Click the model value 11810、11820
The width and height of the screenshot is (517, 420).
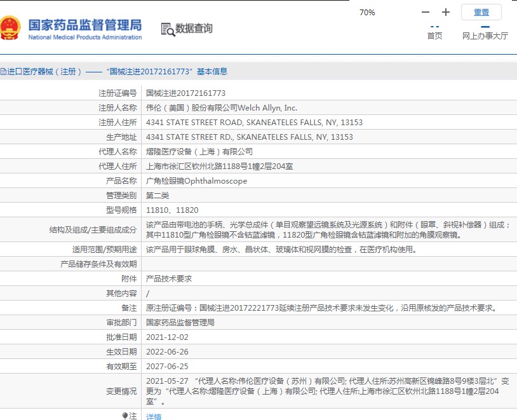coord(172,210)
